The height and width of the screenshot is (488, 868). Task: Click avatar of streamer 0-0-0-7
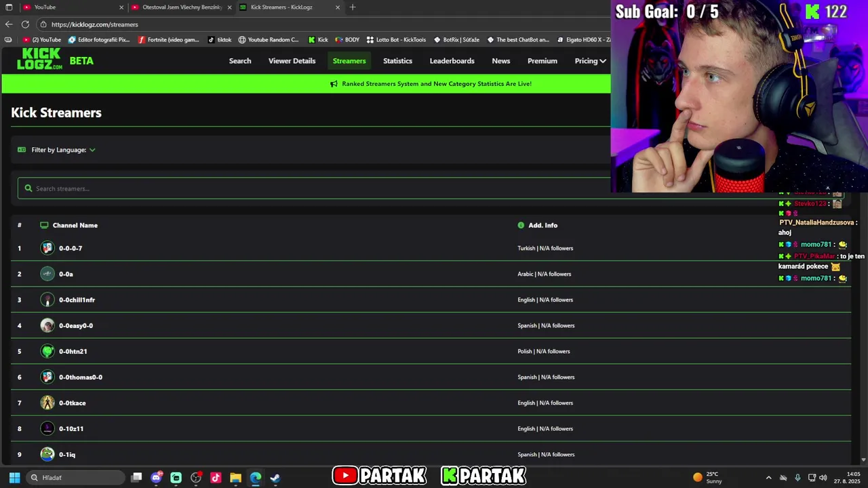point(47,248)
